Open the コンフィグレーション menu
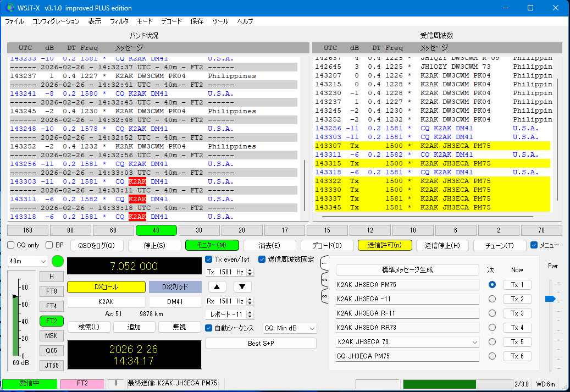 pyautogui.click(x=56, y=21)
